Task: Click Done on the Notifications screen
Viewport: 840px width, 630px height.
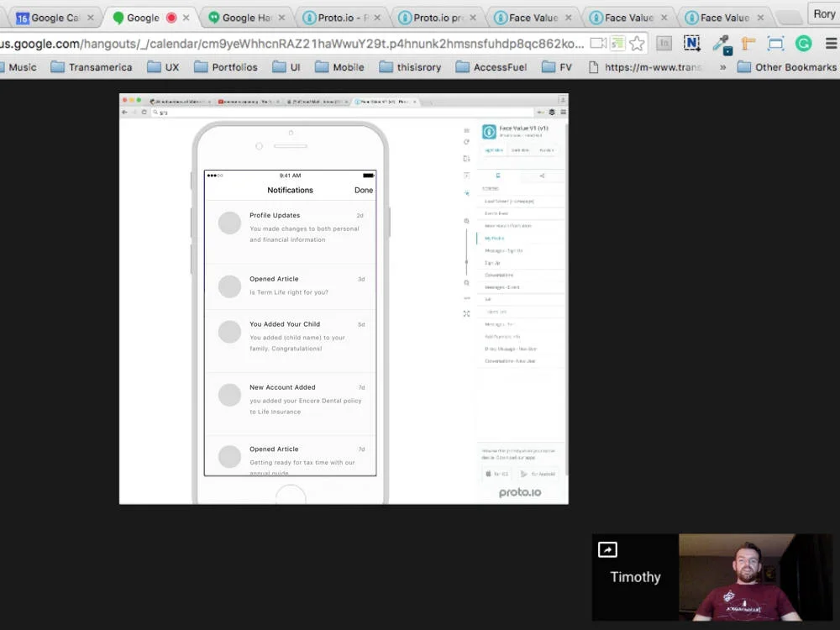Action: pyautogui.click(x=363, y=190)
